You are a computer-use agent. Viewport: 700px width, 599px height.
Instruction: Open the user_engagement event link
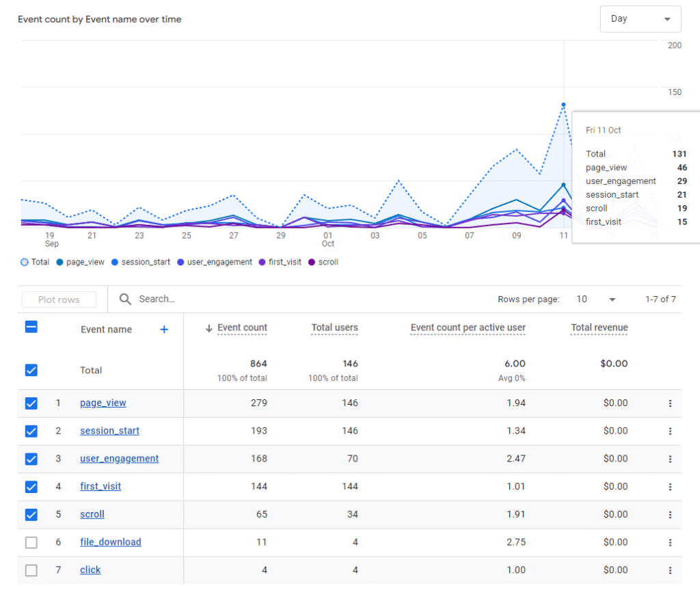coord(119,459)
